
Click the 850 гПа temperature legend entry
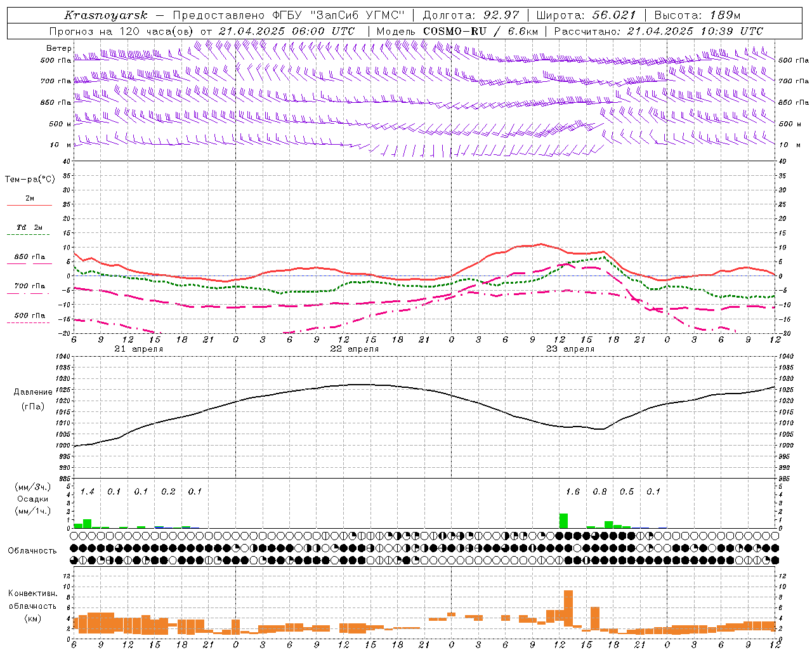[x=30, y=257]
